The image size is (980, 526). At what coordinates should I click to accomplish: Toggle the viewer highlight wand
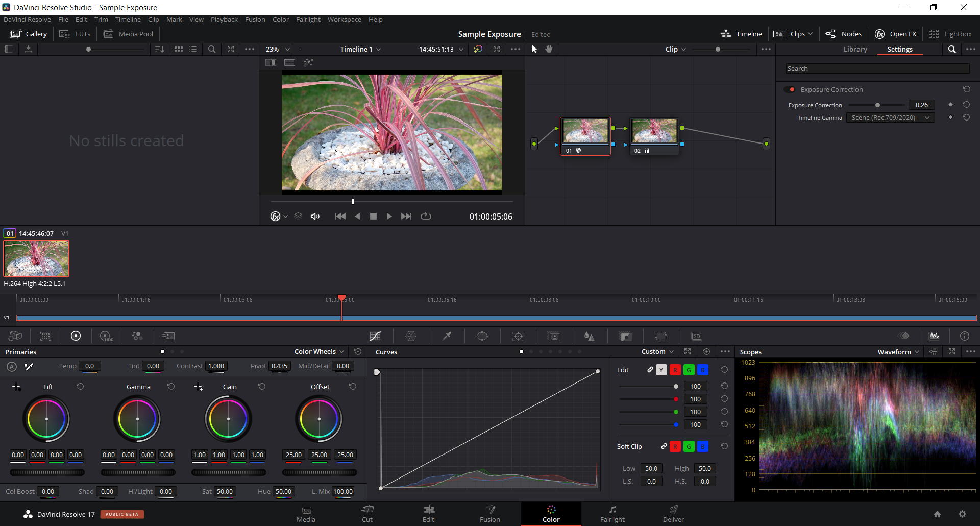coord(308,62)
